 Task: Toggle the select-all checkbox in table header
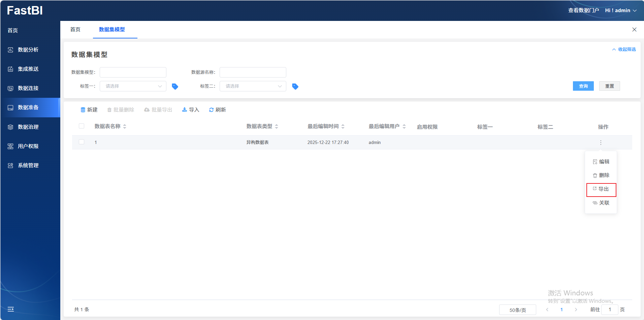pos(82,126)
